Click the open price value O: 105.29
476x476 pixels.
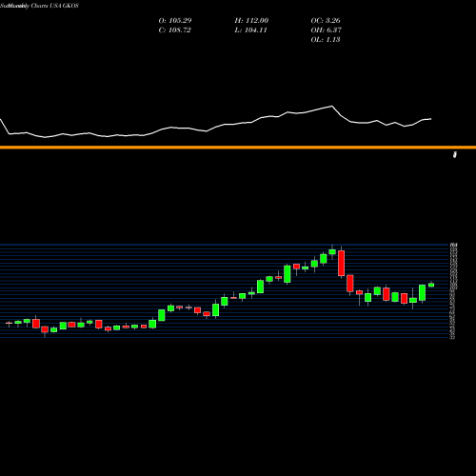175,21
